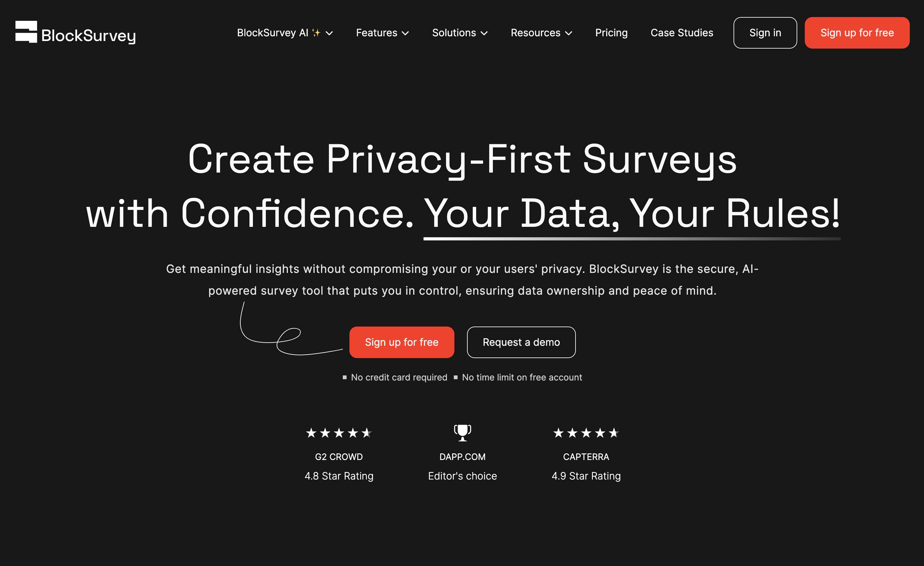Expand the Solutions navigation menu
924x566 pixels.
(x=460, y=32)
